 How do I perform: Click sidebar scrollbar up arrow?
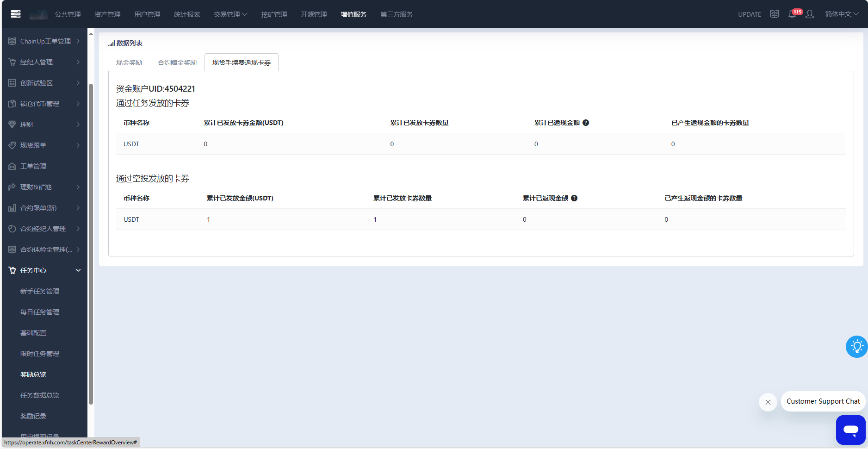click(91, 34)
